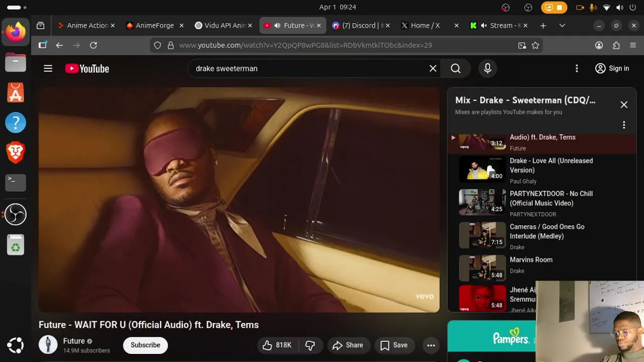644x362 pixels.
Task: Switch to the Discord tab
Action: click(x=360, y=26)
